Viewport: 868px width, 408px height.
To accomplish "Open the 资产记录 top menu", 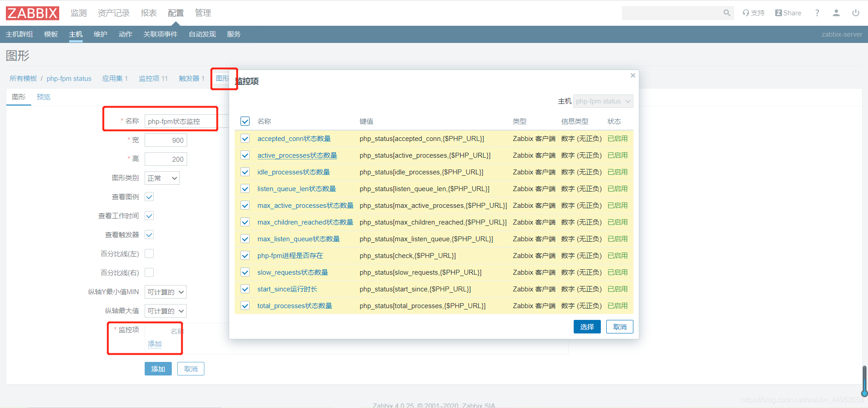I will click(x=114, y=13).
